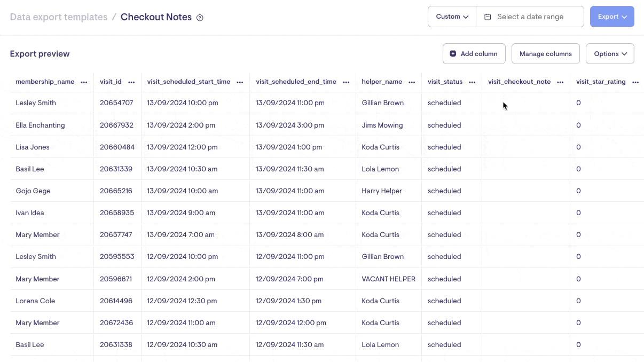Open membership_name column options menu

pos(84,82)
